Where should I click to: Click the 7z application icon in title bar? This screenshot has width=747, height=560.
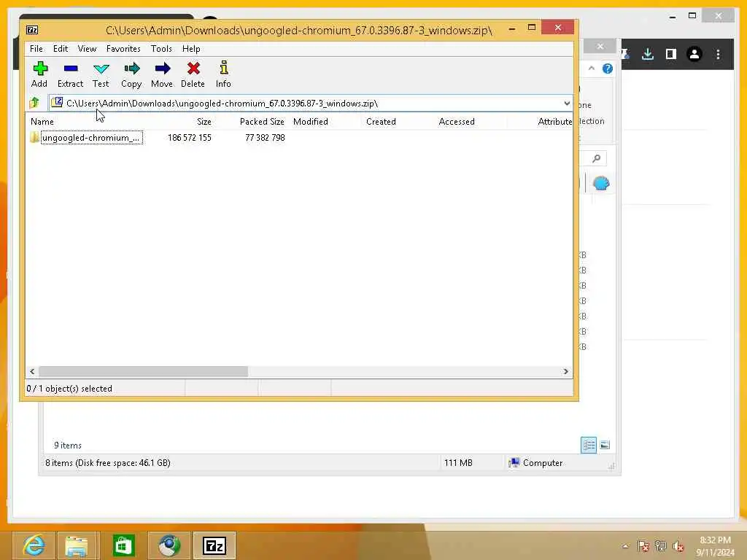tap(32, 30)
